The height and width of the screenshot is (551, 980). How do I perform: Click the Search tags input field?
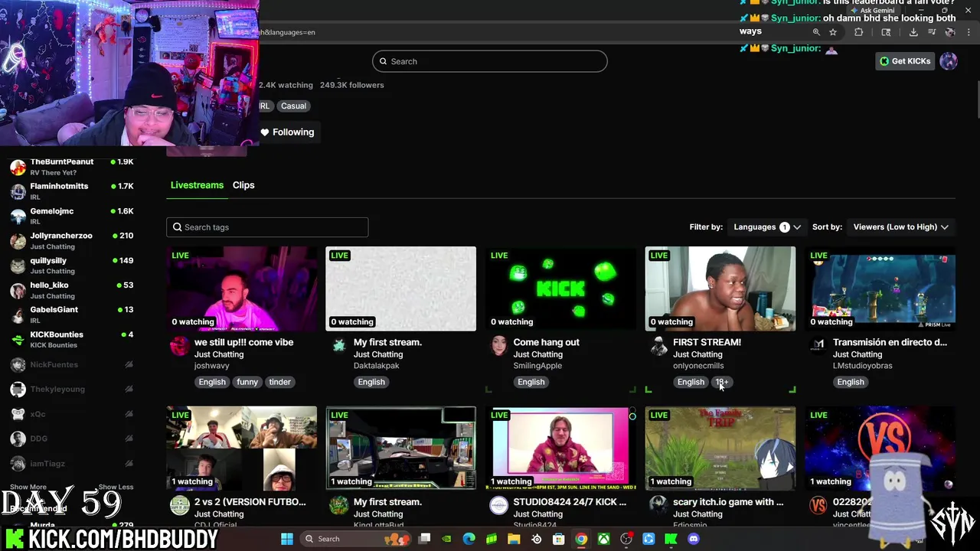(x=267, y=227)
